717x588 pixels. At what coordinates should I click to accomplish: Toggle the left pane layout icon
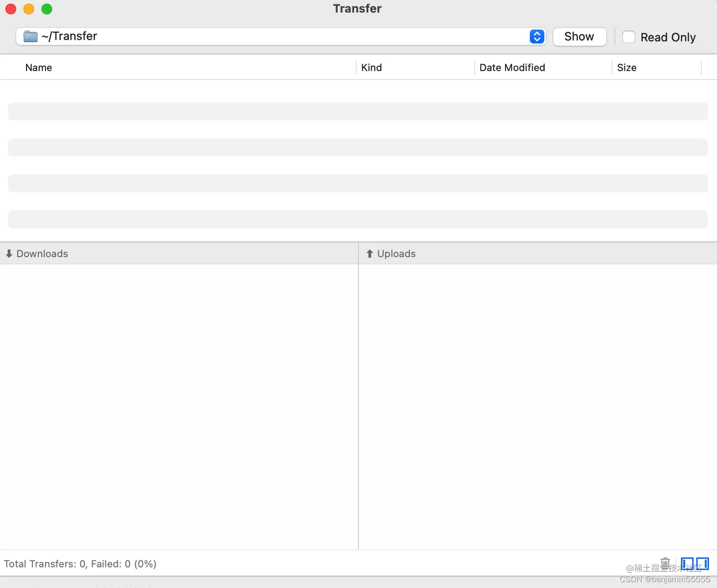[x=687, y=563]
